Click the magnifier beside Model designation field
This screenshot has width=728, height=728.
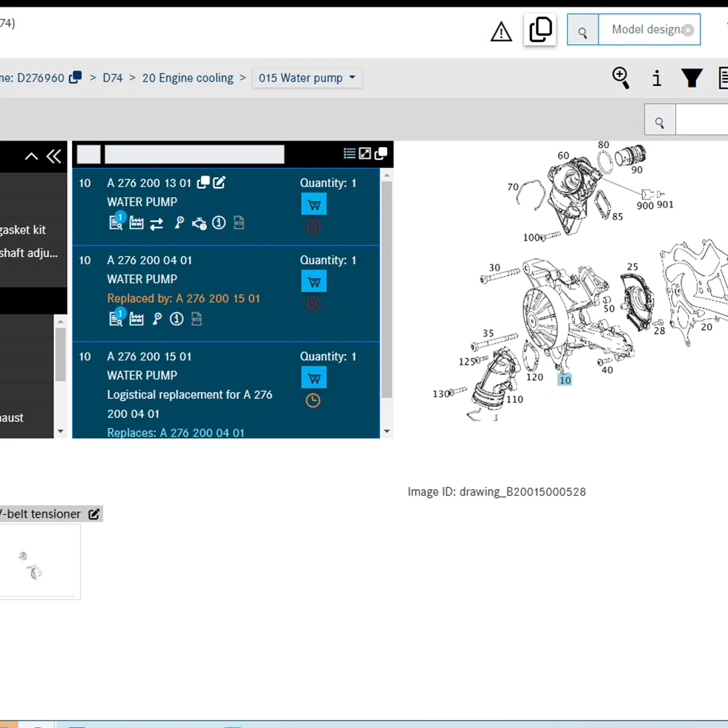(582, 30)
